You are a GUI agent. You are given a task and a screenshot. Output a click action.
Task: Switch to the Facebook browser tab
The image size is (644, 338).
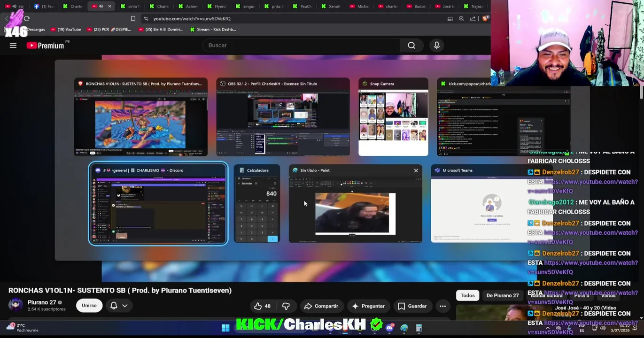[x=44, y=6]
